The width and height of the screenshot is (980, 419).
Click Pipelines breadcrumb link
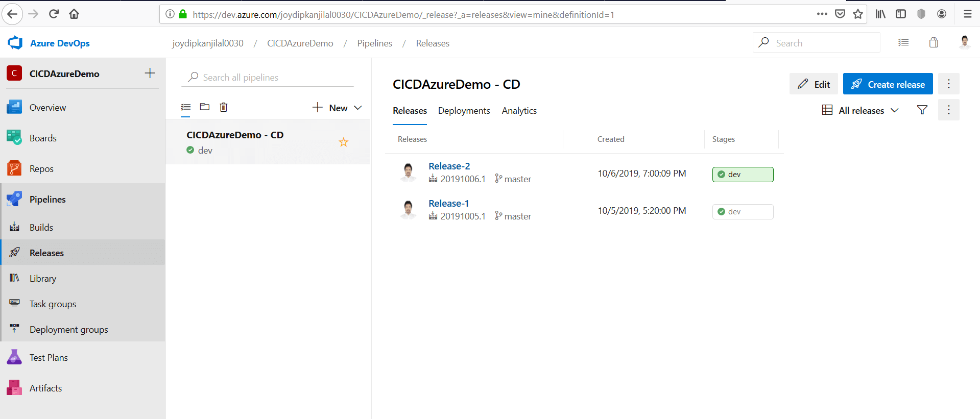click(x=374, y=43)
